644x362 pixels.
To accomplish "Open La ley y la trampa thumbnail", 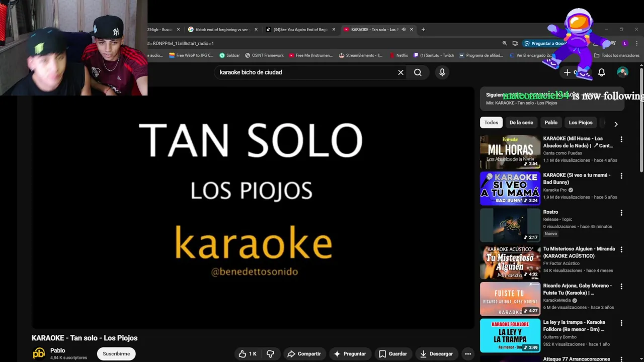I will click(x=510, y=335).
